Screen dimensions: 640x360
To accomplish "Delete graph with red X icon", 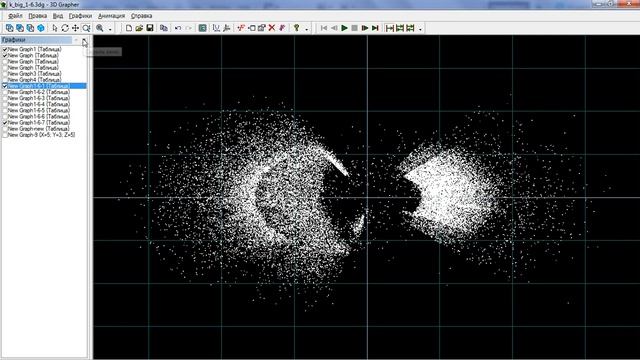I will pos(271,28).
